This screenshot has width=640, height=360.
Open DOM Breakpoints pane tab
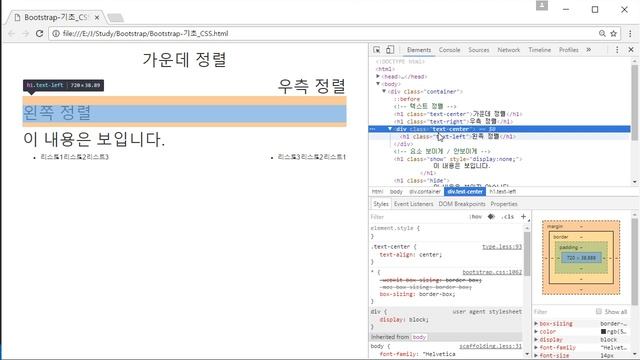tap(462, 204)
